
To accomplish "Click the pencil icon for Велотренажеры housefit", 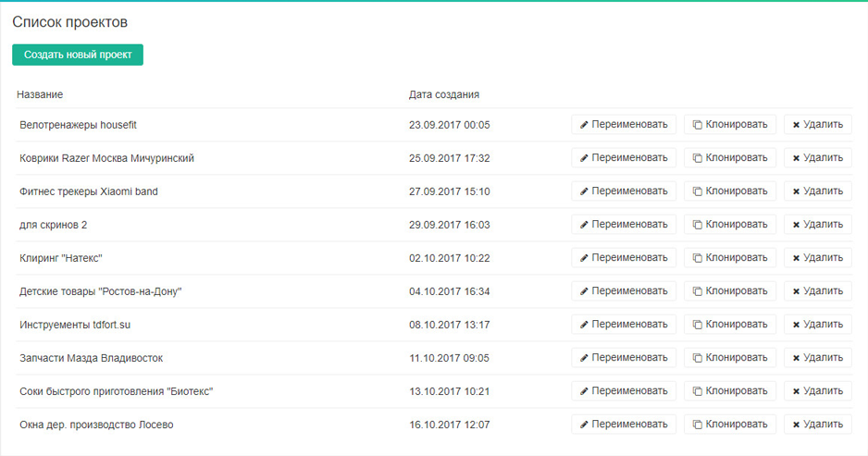I will pos(584,125).
